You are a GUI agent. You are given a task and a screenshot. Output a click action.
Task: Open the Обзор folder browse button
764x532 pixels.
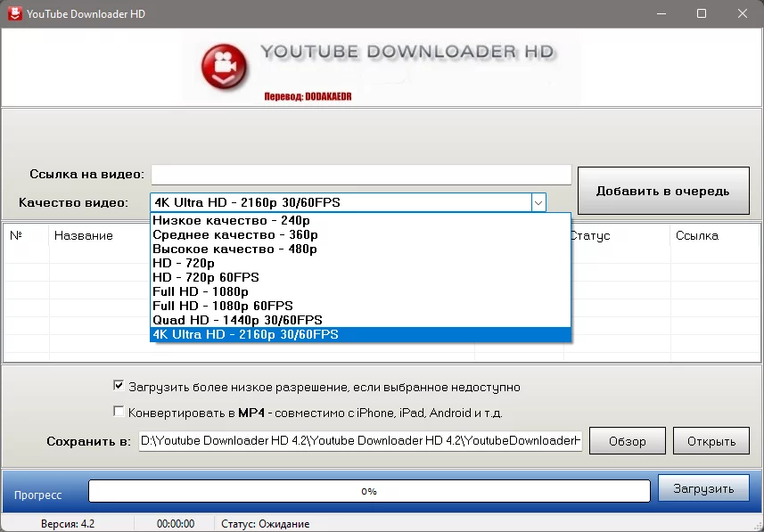627,441
